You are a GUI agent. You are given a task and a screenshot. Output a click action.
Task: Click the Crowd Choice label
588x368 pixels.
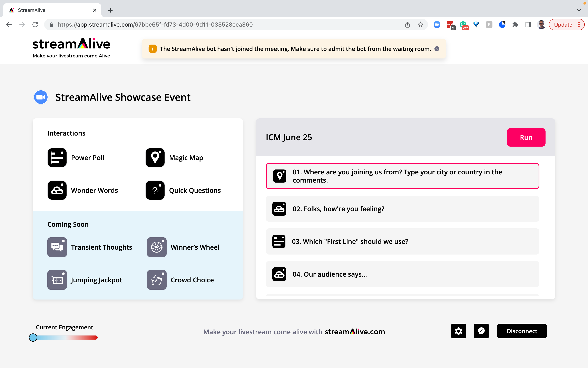192,280
